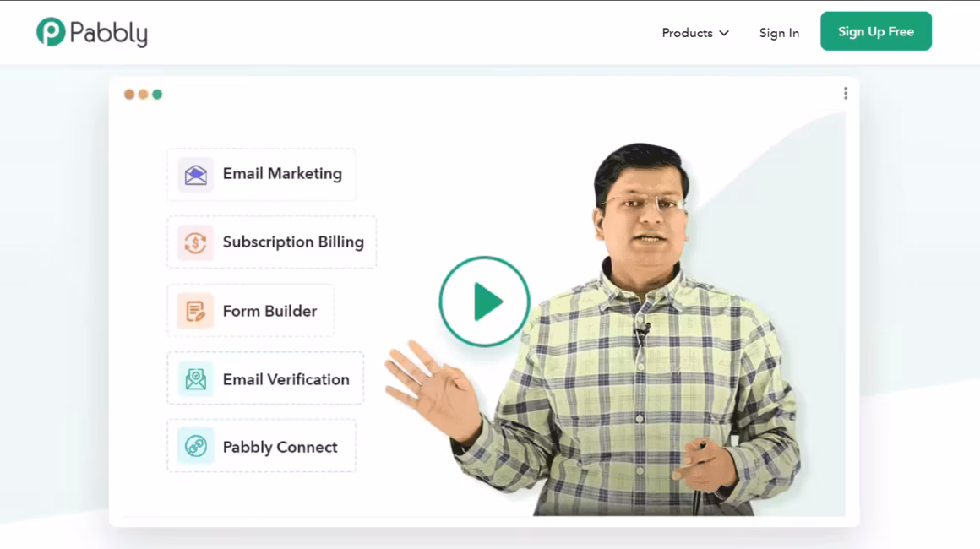Click the orange dot in the window controls
Image resolution: width=980 pixels, height=549 pixels.
(x=142, y=93)
